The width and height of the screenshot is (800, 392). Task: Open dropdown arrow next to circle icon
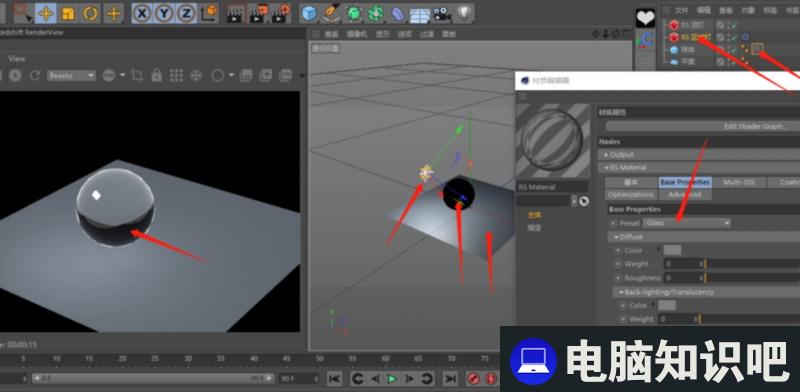coord(231,76)
